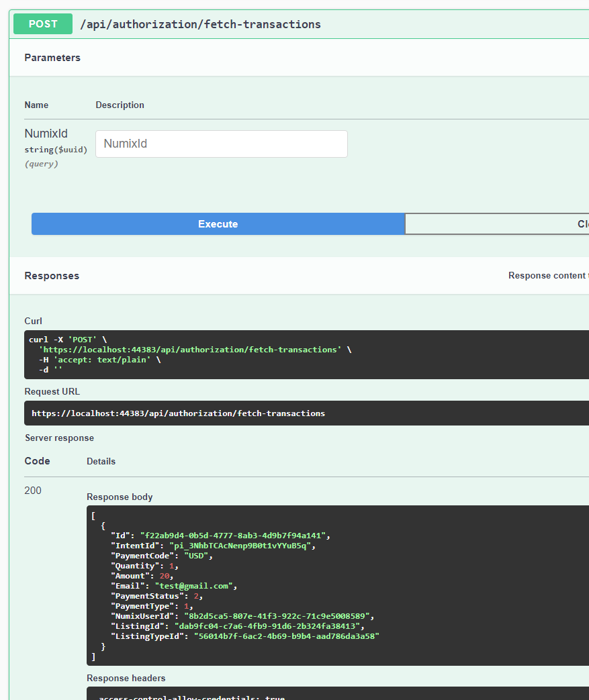Screen dimensions: 589x700
Task: Select the "Id" value f22ab9d4-0b5d-4777-8ab3-4d9b7f94a141
Action: [233, 536]
